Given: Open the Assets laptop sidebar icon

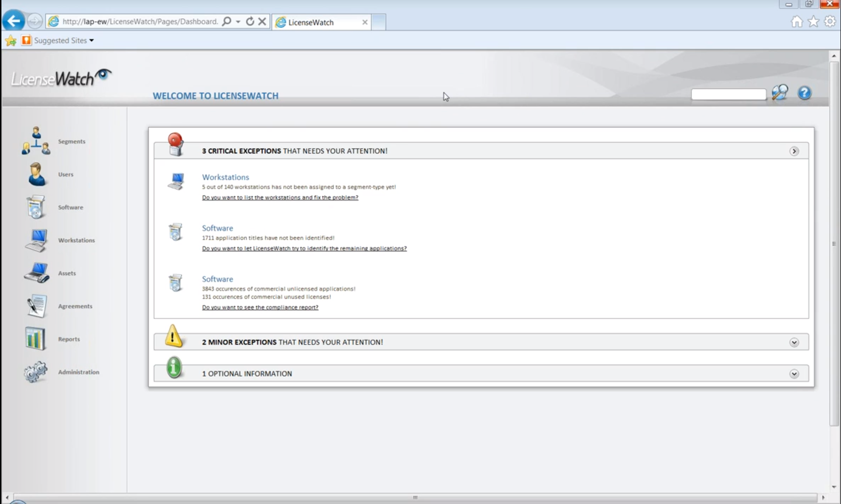Looking at the screenshot, I should 36,273.
